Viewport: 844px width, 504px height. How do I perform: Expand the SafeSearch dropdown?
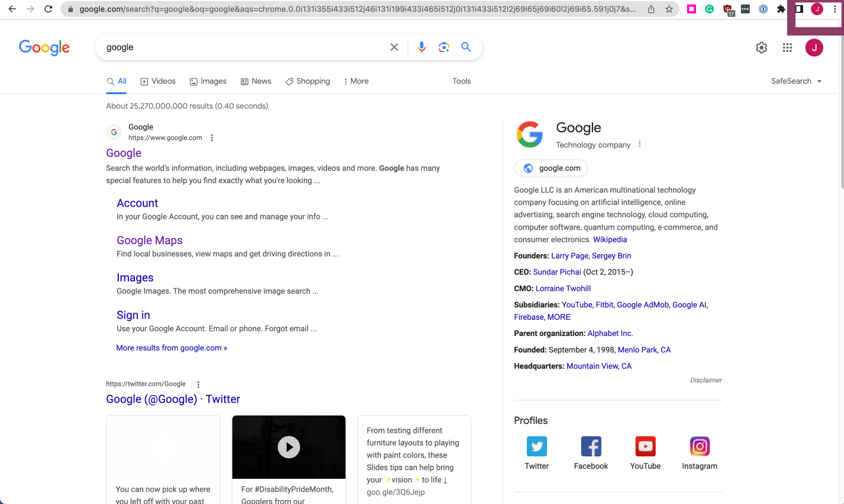(x=796, y=81)
